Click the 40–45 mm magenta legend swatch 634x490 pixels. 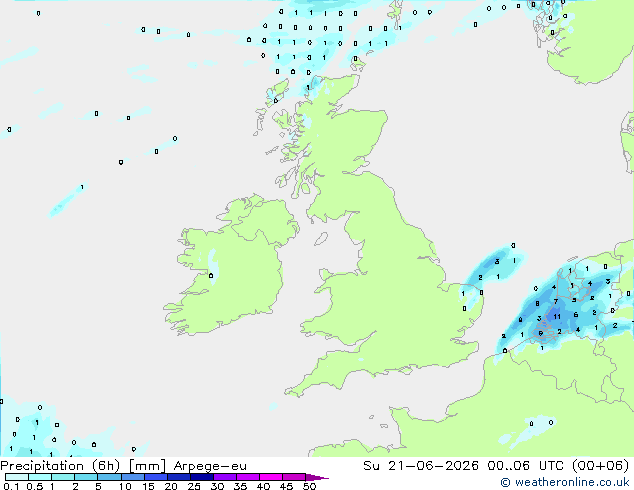pos(271,477)
